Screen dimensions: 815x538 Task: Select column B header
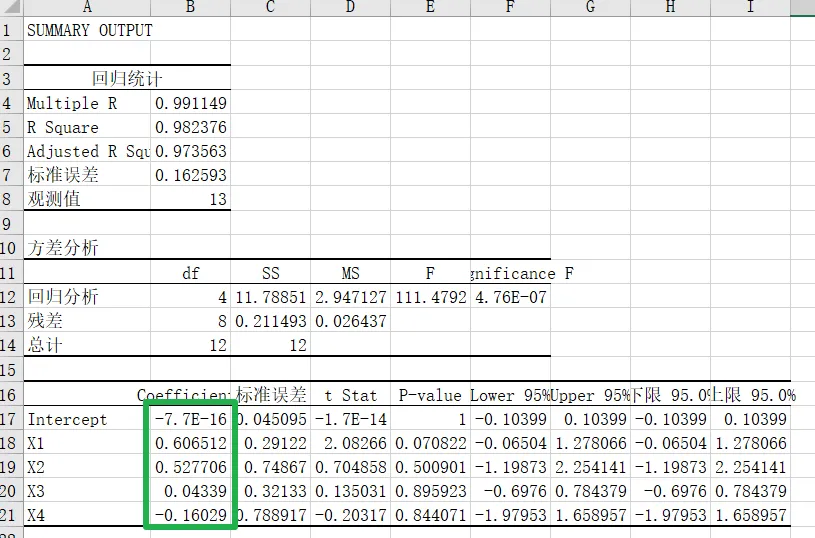coord(190,7)
